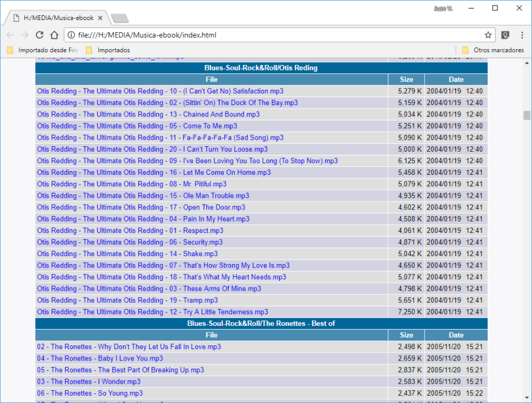Viewport: 532px width, 403px height.
Task: Reload the current page
Action: 39,35
